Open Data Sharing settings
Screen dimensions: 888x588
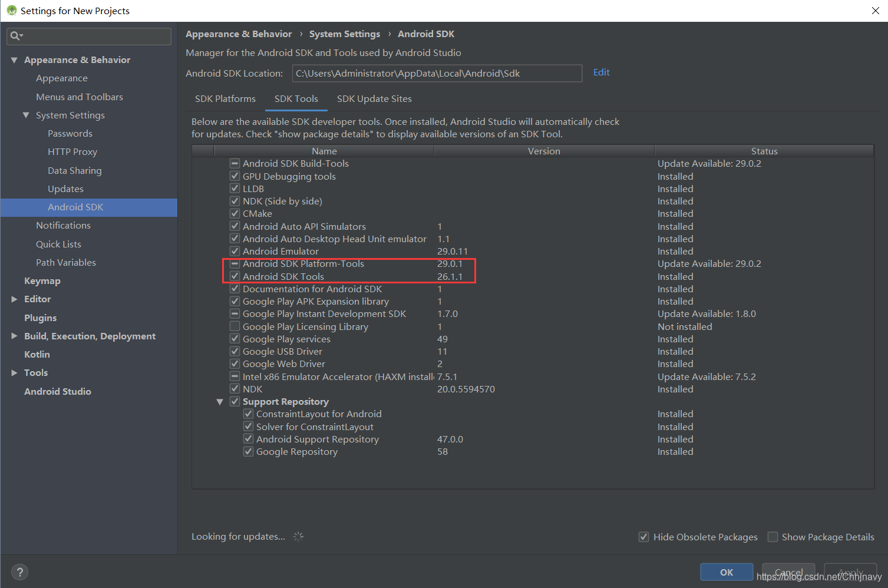[75, 170]
